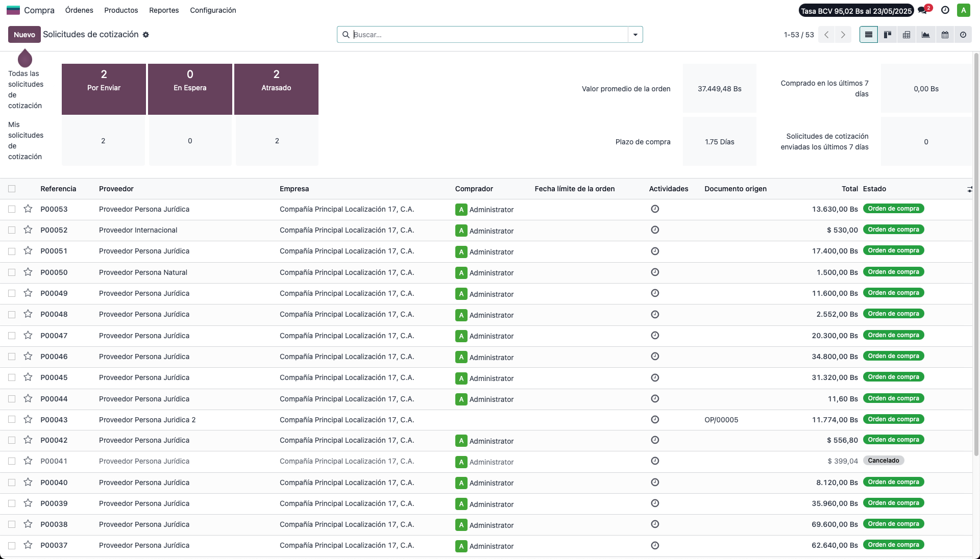
Task: Focus the Buscar search field
Action: (490, 35)
